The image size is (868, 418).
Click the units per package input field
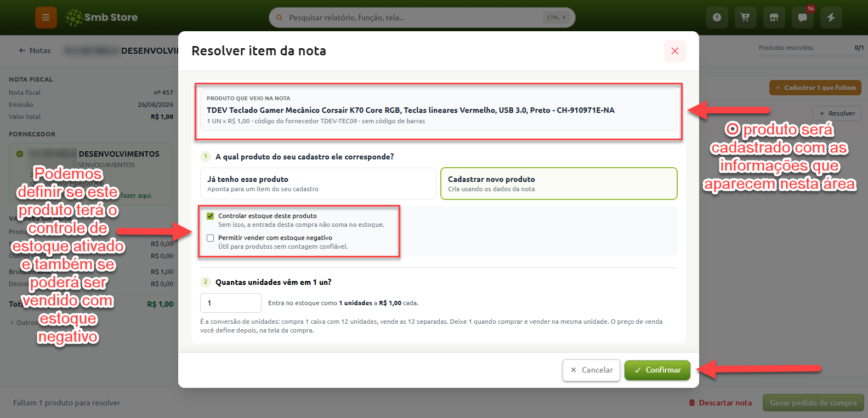[x=231, y=303]
